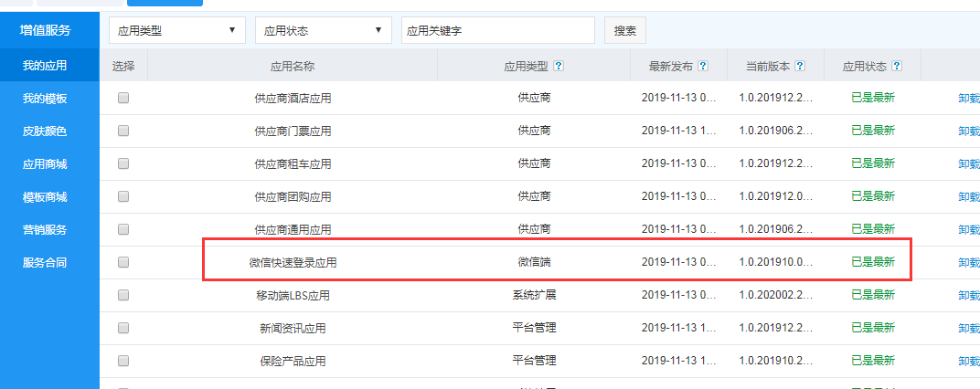Expand the 应用状态 filter dropdown
The height and width of the screenshot is (389, 980).
[x=323, y=30]
